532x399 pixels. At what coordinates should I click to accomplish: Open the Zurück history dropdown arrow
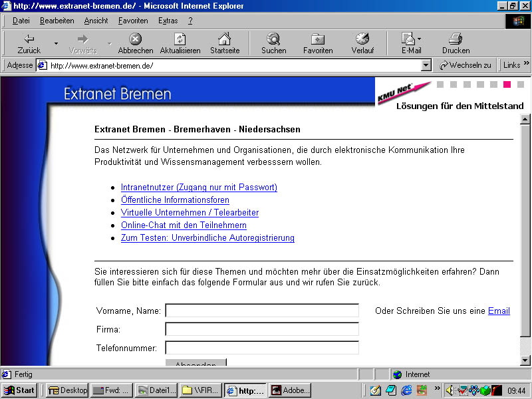[x=56, y=43]
